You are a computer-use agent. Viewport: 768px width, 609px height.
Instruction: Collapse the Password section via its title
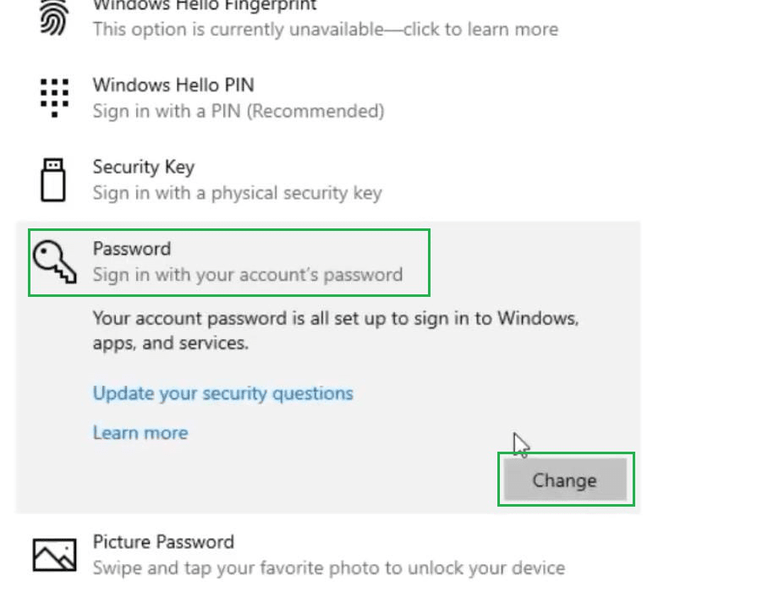pos(132,249)
